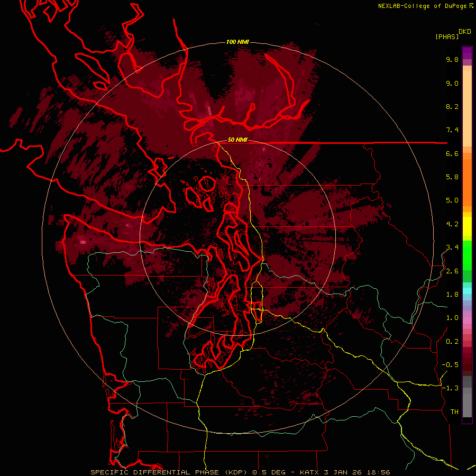Click the 2.6 value on the color scale
Image resolution: width=476 pixels, height=476 pixels.
tap(452, 271)
